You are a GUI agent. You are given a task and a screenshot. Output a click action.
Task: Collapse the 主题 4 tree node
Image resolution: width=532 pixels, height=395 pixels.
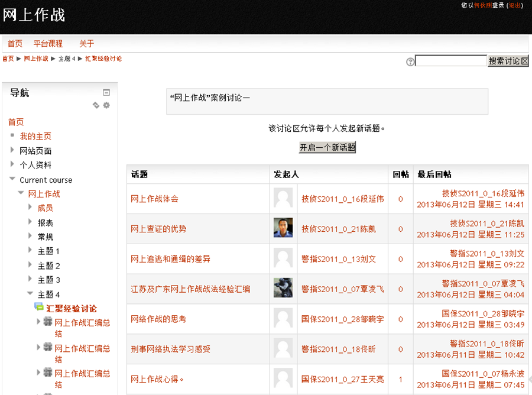point(31,294)
